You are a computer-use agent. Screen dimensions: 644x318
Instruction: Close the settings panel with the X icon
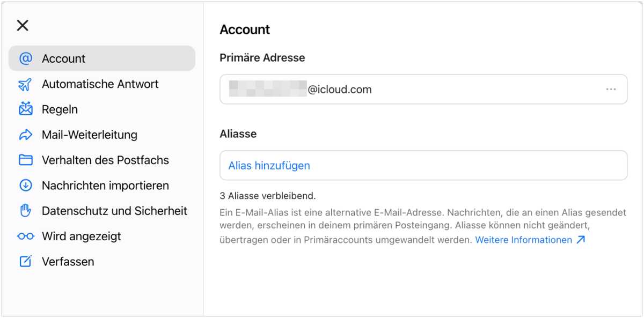[x=23, y=25]
